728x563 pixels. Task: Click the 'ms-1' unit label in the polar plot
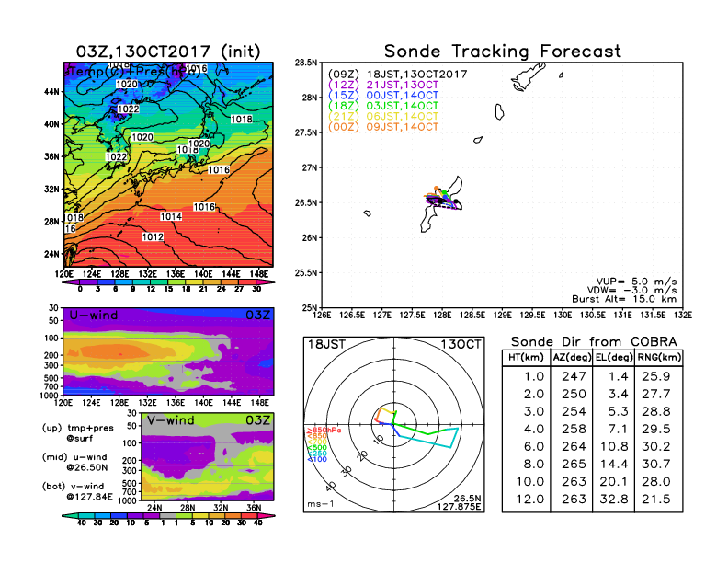click(x=321, y=504)
